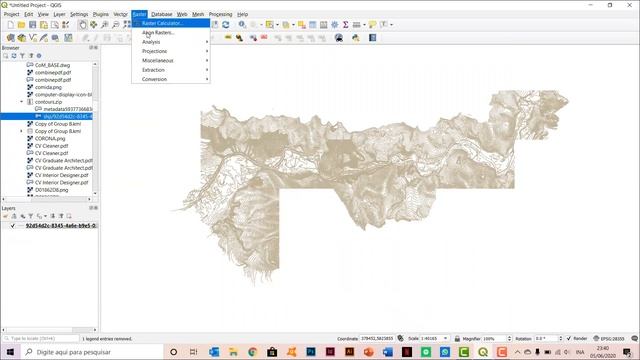Open the Statistical Summary sigma icon

345,25
